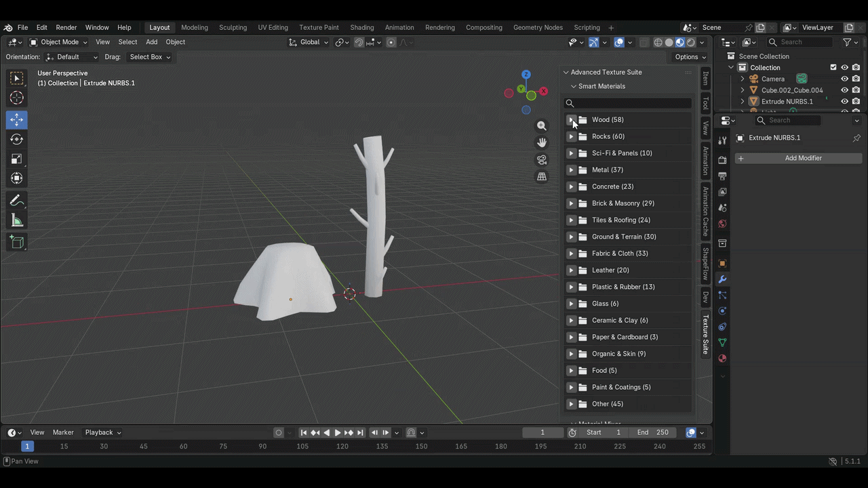Open the Render menu
Viewport: 868px width, 488px height.
pos(66,27)
